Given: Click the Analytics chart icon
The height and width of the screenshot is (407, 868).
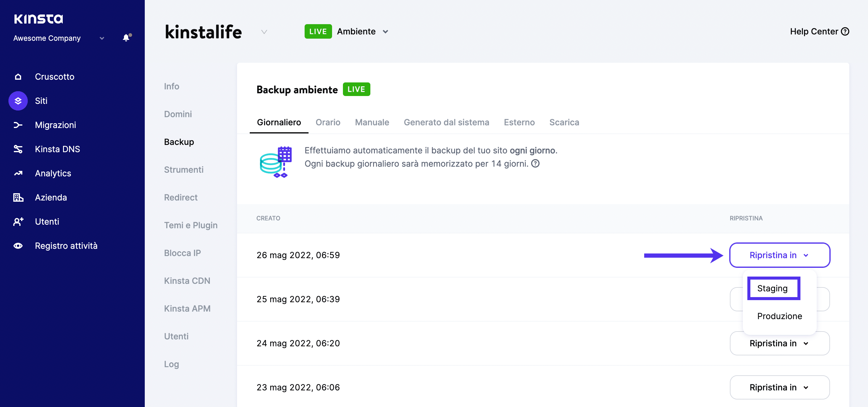Looking at the screenshot, I should pos(18,173).
